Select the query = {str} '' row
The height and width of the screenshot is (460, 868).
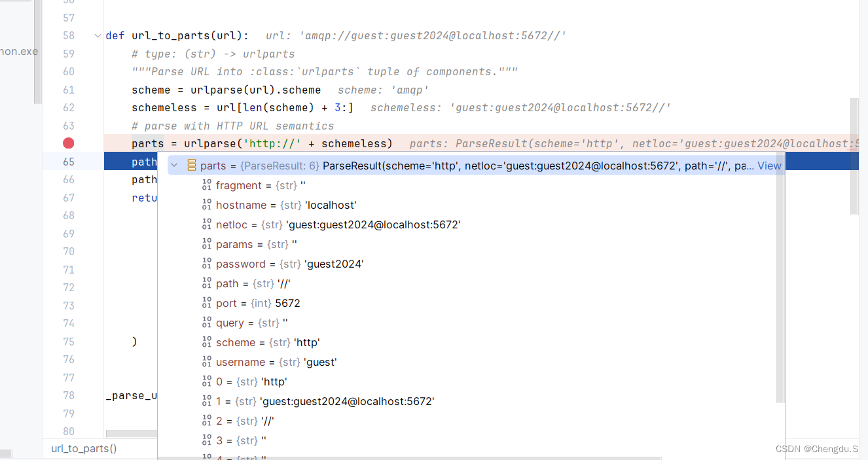tap(473, 323)
